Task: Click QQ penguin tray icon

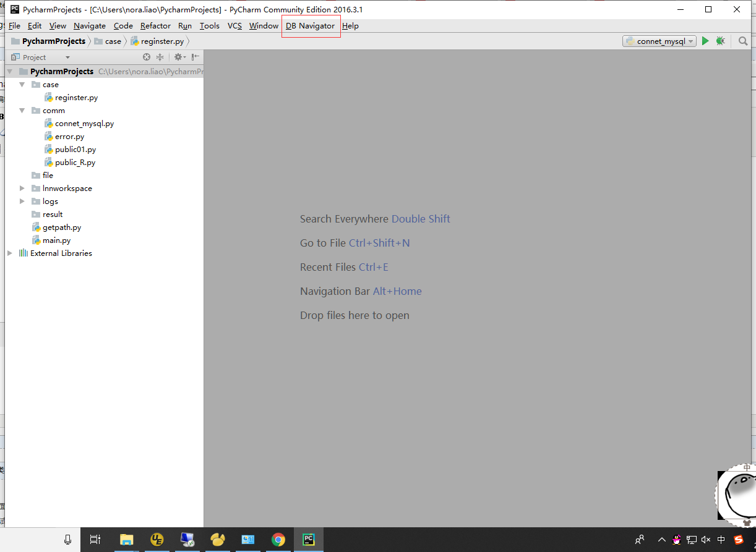Action: [x=677, y=540]
